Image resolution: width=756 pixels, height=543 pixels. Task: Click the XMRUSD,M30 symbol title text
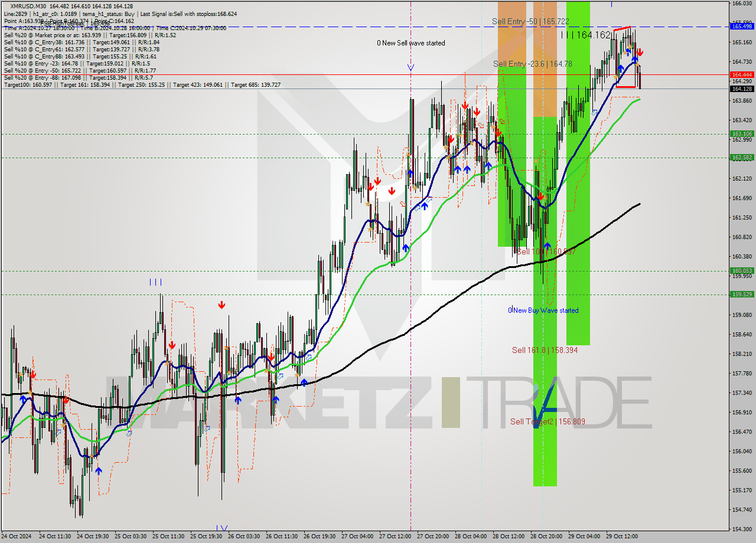[x=30, y=6]
